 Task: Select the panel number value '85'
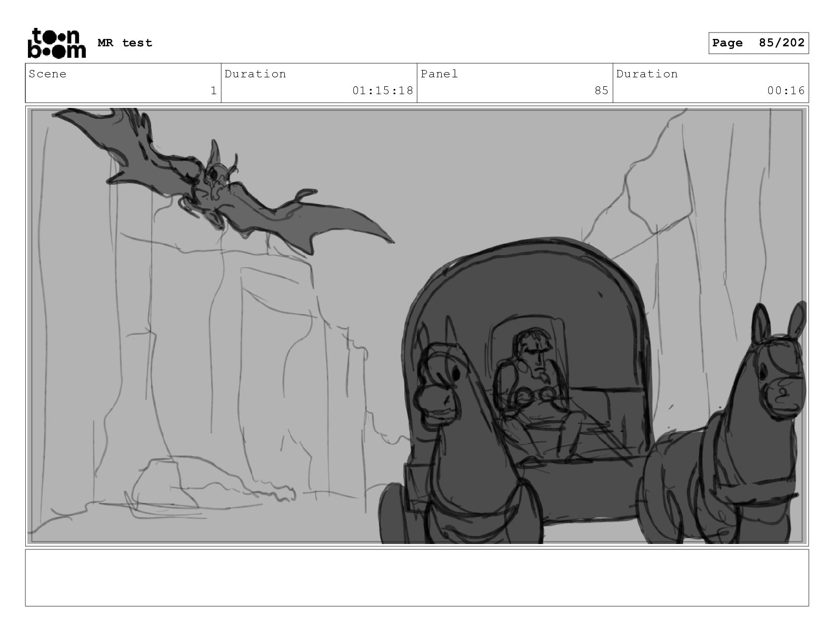click(x=601, y=90)
